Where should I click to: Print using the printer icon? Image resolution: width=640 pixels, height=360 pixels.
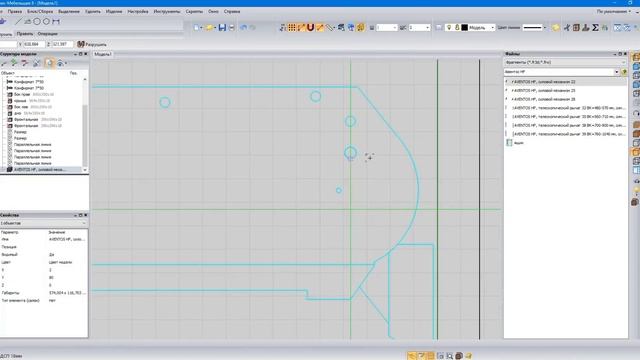pyautogui.click(x=231, y=27)
